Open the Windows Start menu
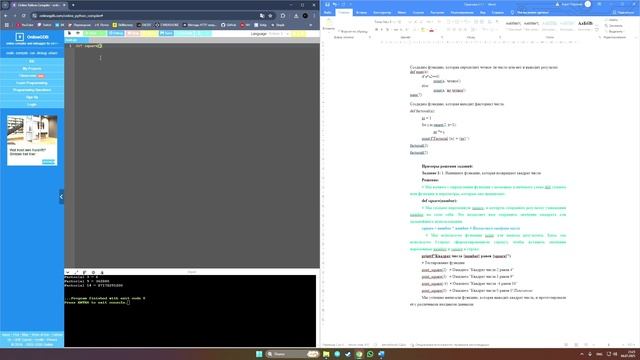The width and height of the screenshot is (640, 360). coord(259,354)
